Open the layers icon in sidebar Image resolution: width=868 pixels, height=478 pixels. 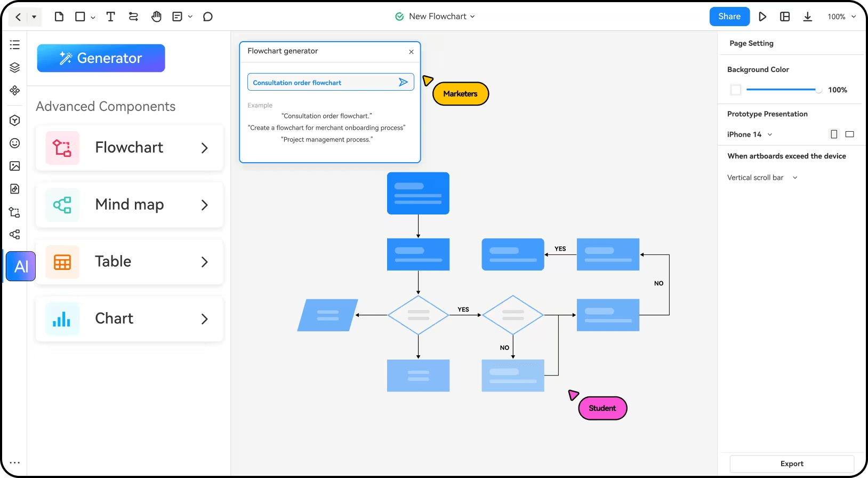[15, 67]
